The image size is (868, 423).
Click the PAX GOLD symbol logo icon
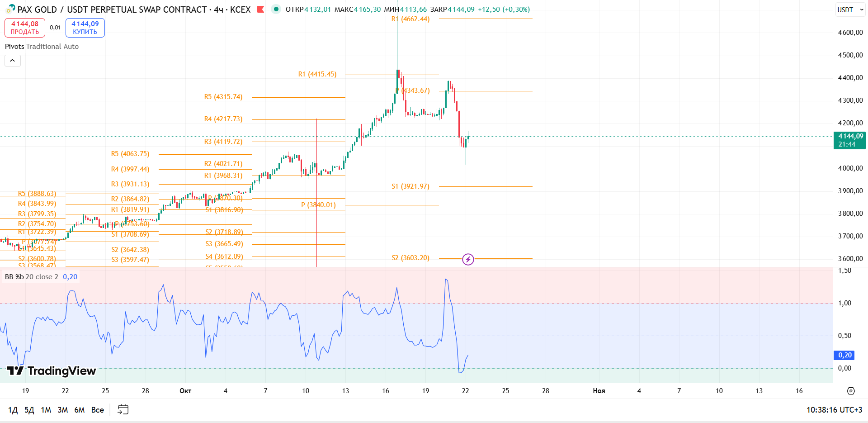point(10,9)
